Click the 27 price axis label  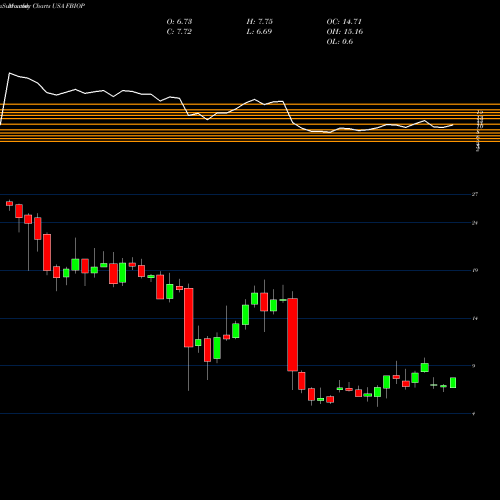click(x=475, y=194)
